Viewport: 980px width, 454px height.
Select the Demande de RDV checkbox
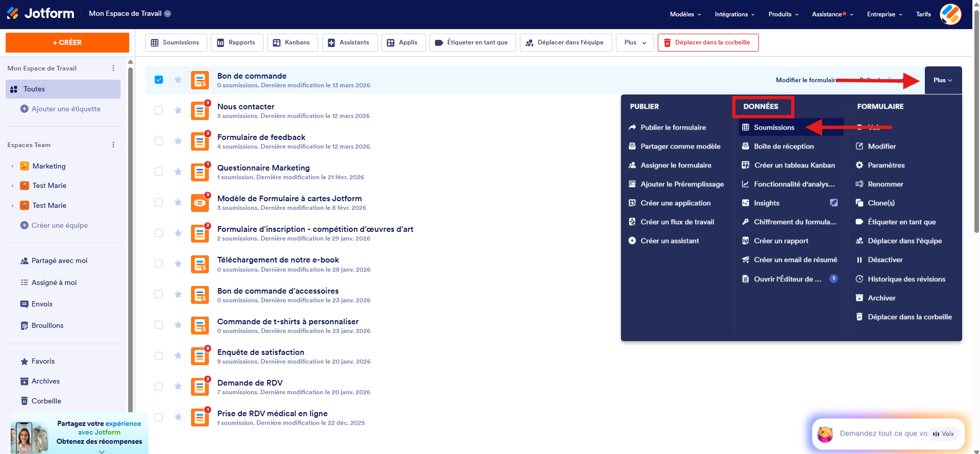pos(159,387)
